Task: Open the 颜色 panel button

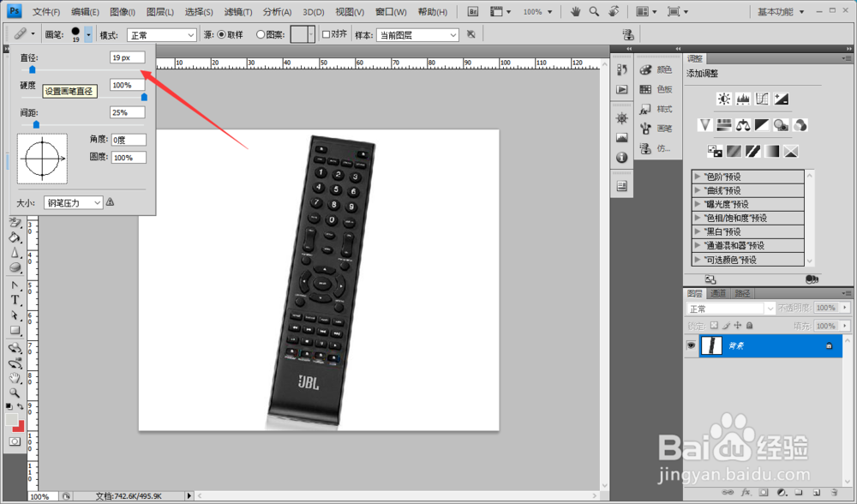Action: click(656, 70)
